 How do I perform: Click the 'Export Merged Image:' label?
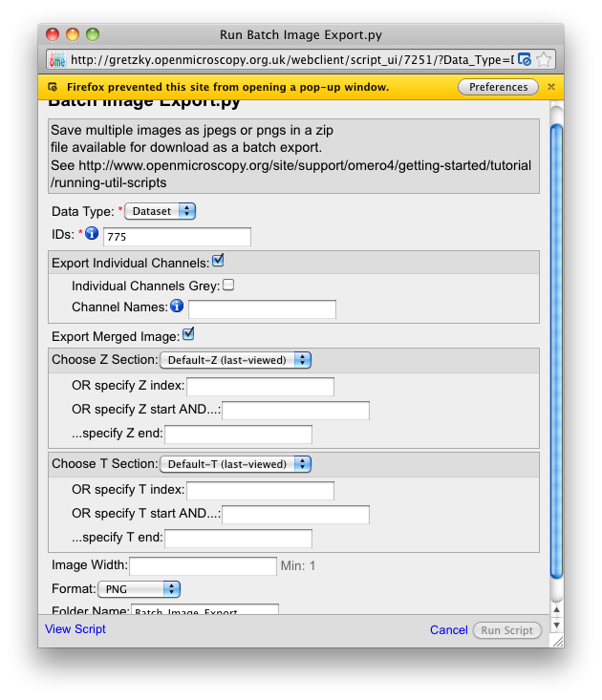(x=116, y=336)
